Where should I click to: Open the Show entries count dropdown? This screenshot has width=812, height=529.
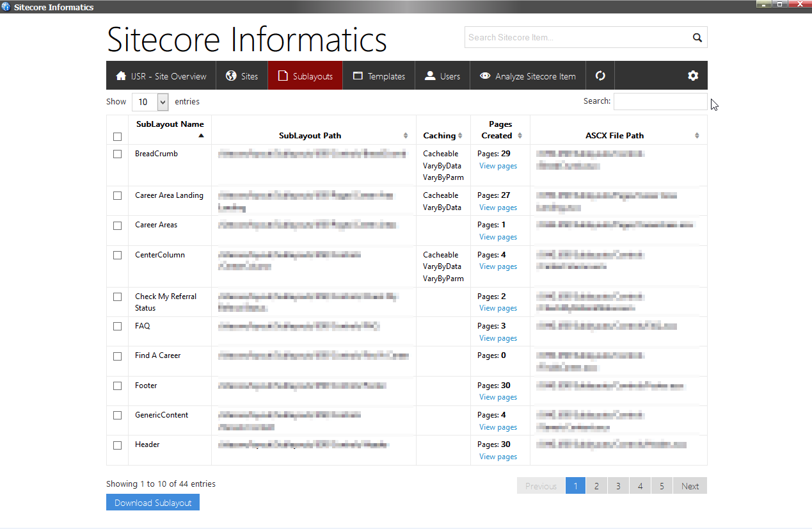point(150,102)
